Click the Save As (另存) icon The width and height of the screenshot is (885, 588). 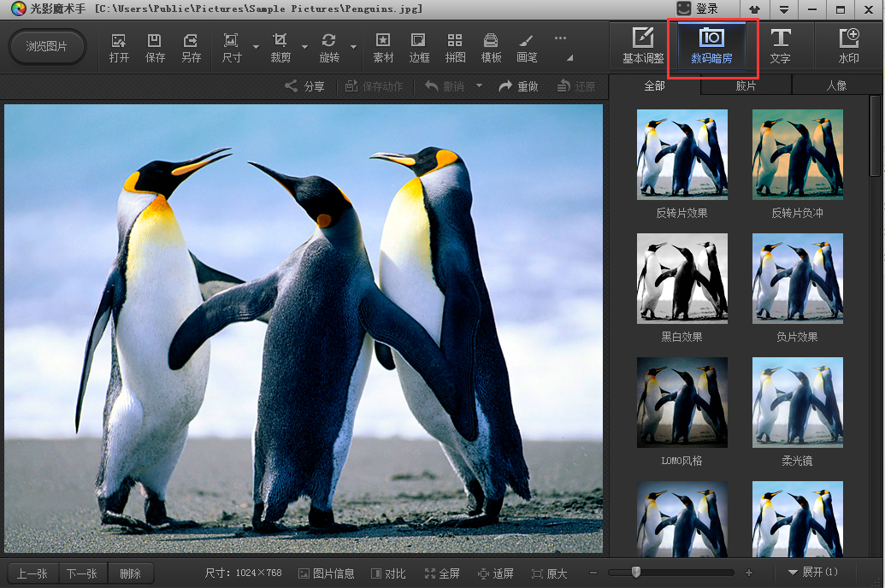click(191, 47)
